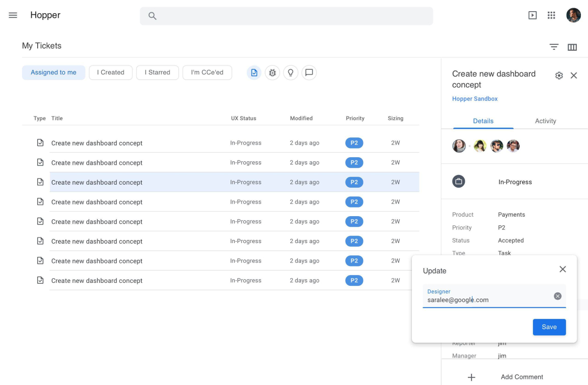Close the Update dialog
Viewport: 588px width, 385px height.
coord(563,270)
